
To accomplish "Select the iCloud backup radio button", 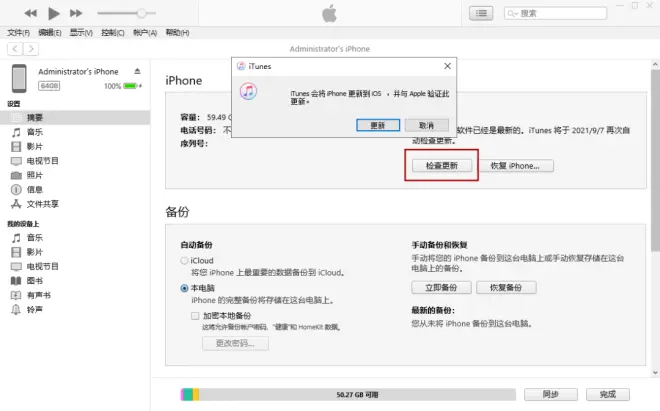I will (x=184, y=261).
